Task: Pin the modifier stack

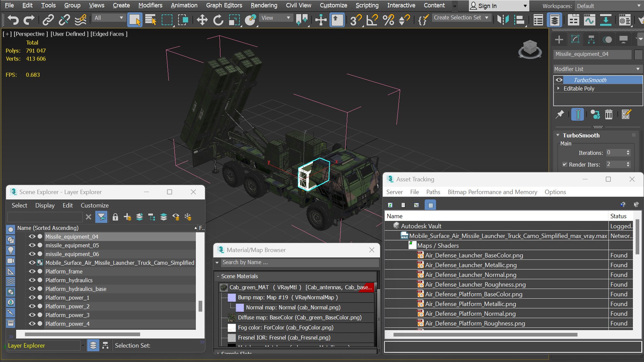Action: tap(559, 115)
